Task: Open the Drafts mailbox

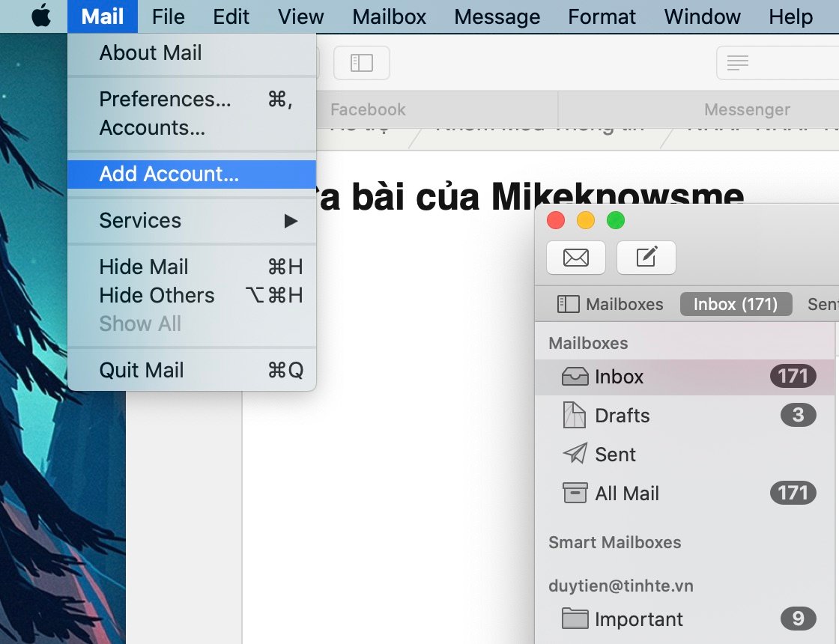Action: (x=685, y=416)
